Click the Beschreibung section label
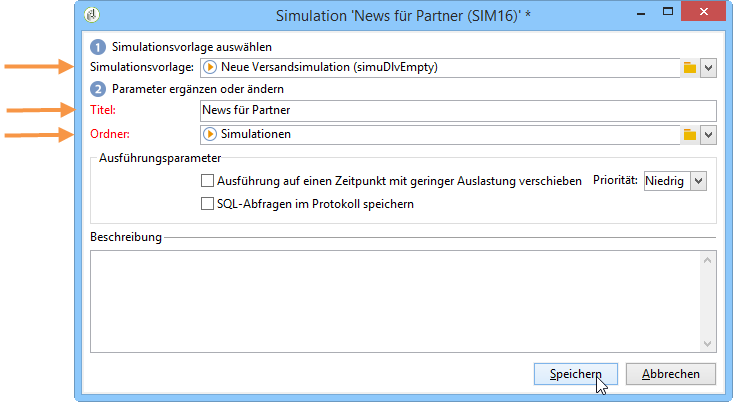The width and height of the screenshot is (747, 420). pos(126,237)
